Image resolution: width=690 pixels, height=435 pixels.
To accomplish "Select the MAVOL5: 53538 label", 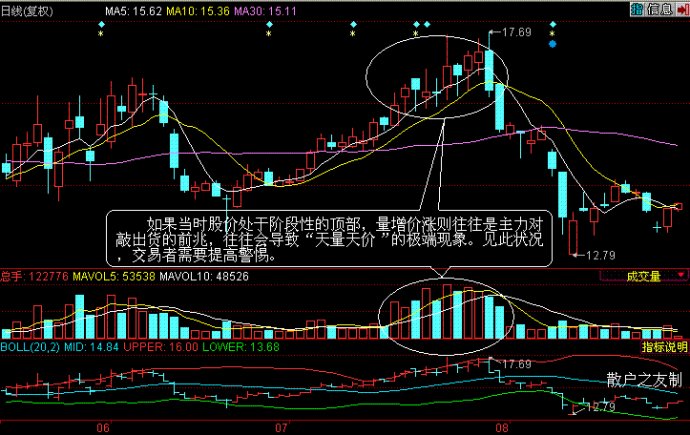I will [114, 277].
